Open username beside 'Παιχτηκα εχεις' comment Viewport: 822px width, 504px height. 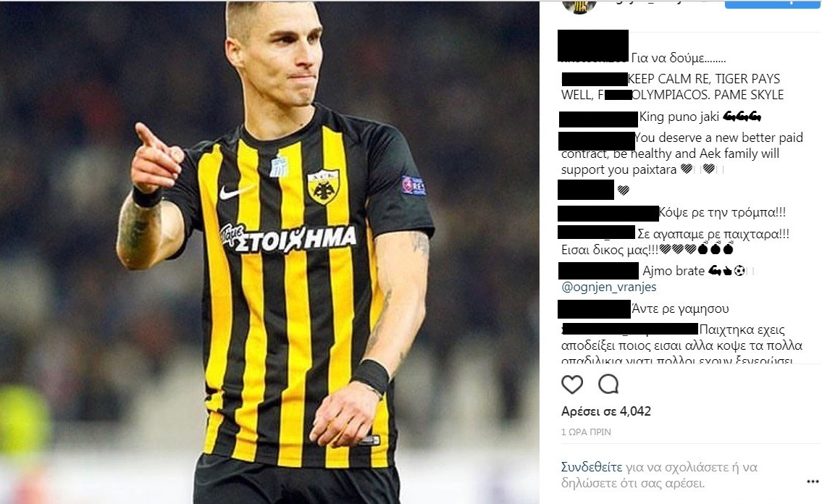630,329
